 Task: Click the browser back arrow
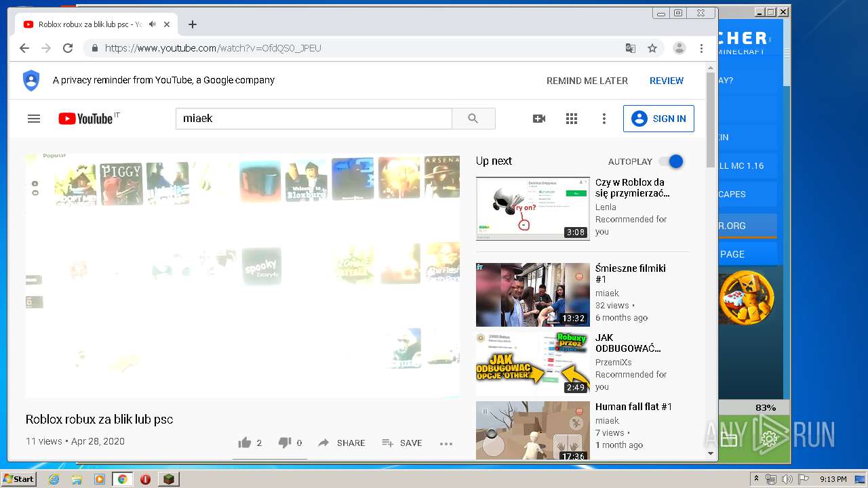[x=24, y=48]
